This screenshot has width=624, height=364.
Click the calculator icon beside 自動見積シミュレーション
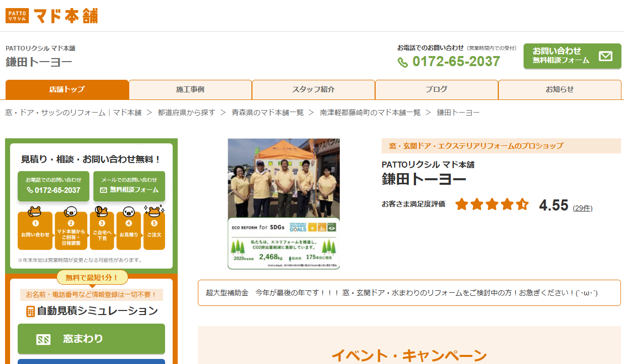pyautogui.click(x=30, y=311)
